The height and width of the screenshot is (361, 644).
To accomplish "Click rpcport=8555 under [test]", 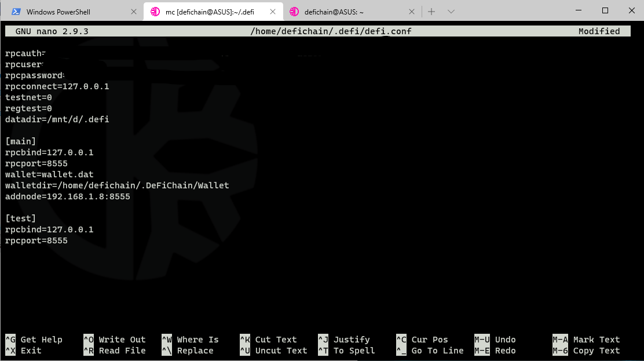I will (x=36, y=240).
